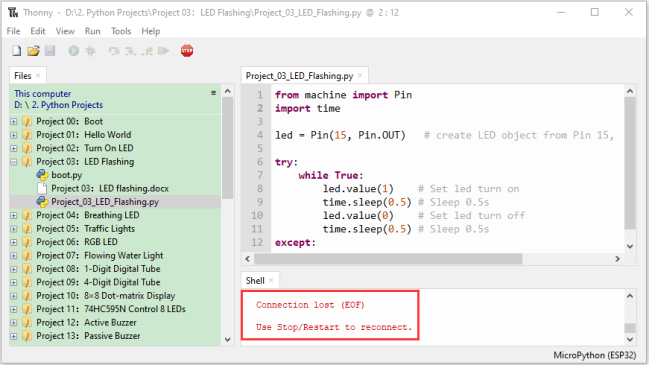The height and width of the screenshot is (366, 649).
Task: Click the Step over debug icon
Action: 114,51
